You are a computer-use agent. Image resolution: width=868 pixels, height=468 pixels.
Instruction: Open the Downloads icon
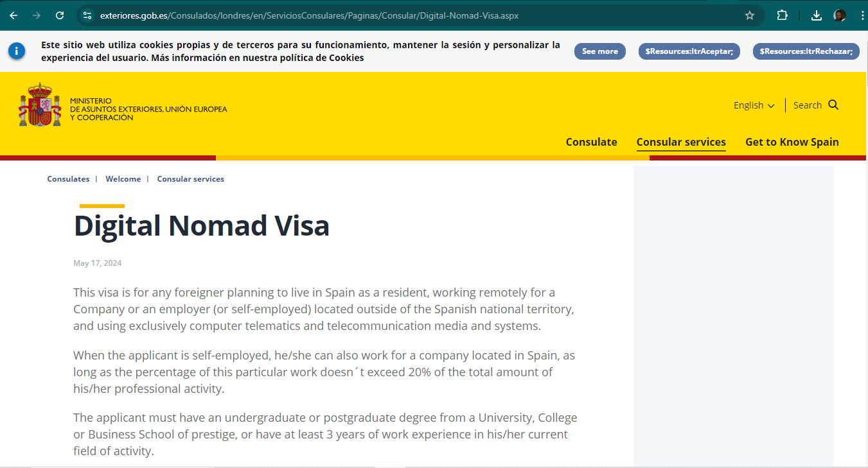click(x=816, y=15)
